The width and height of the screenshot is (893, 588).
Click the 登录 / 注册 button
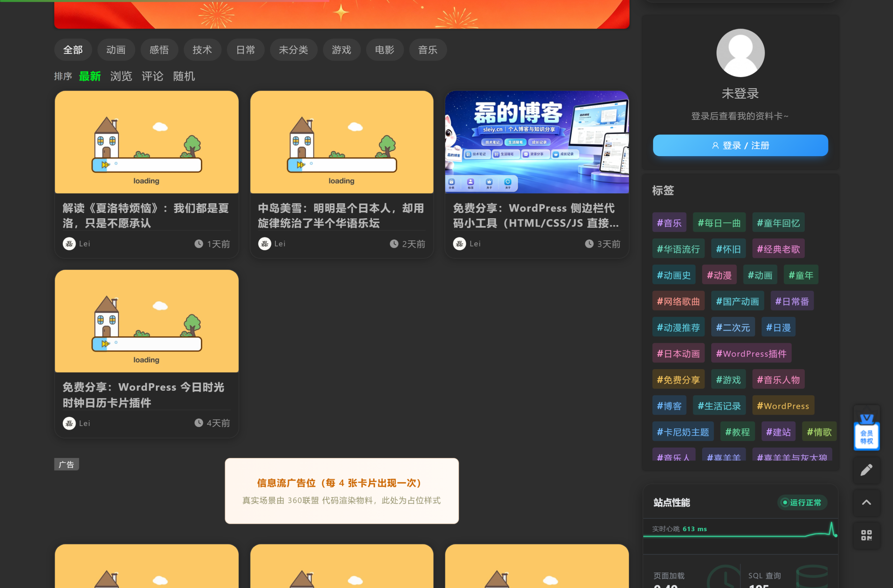click(x=740, y=145)
